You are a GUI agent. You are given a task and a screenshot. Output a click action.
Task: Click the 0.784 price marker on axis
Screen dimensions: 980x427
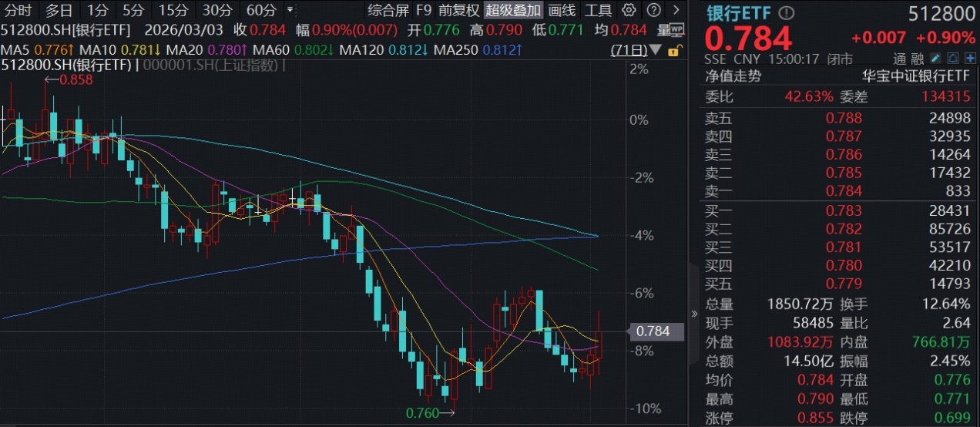(x=650, y=331)
